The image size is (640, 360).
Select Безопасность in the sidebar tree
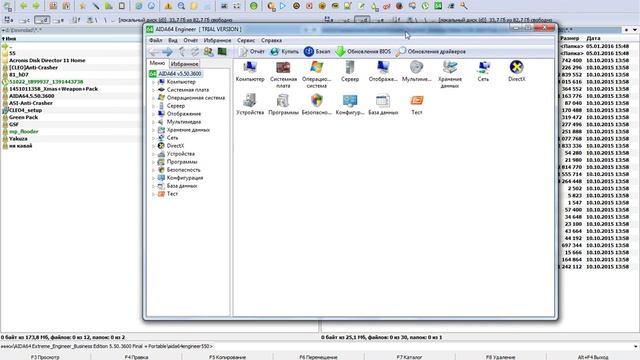183,170
